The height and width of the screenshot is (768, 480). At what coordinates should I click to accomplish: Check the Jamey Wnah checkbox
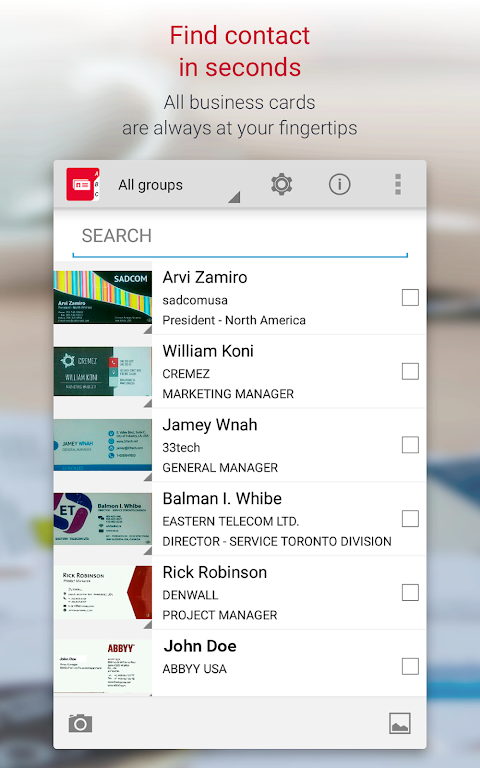[x=410, y=445]
